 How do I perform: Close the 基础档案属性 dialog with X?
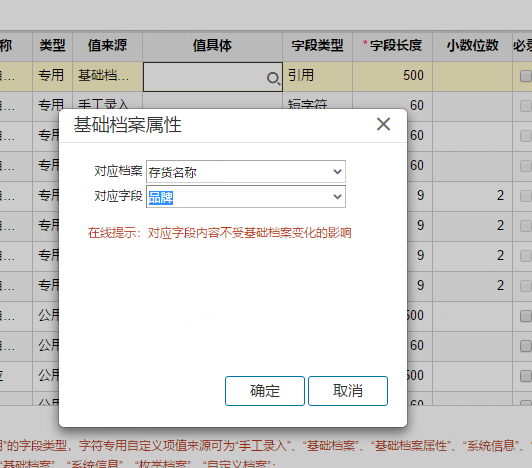point(383,124)
